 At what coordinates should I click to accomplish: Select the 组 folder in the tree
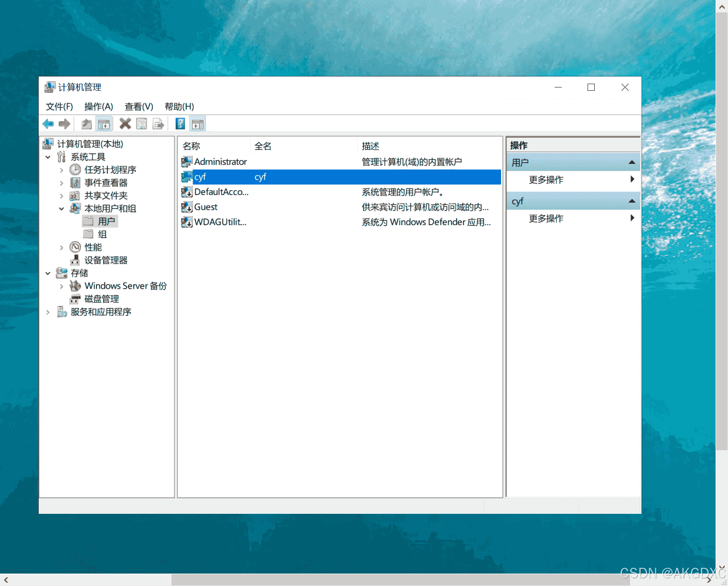[102, 234]
